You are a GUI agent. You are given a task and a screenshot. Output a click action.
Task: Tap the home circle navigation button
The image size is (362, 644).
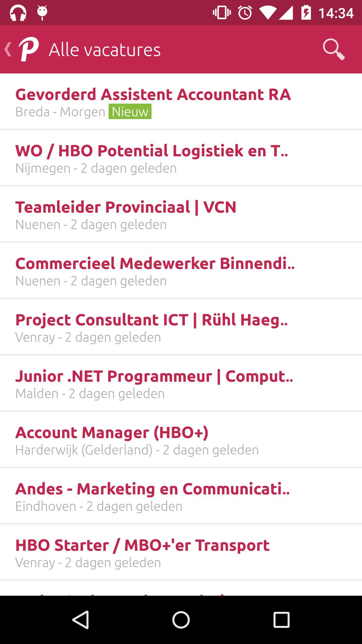(180, 620)
